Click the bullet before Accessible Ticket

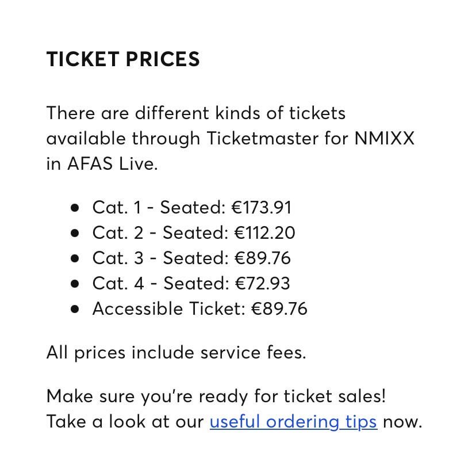tap(75, 310)
